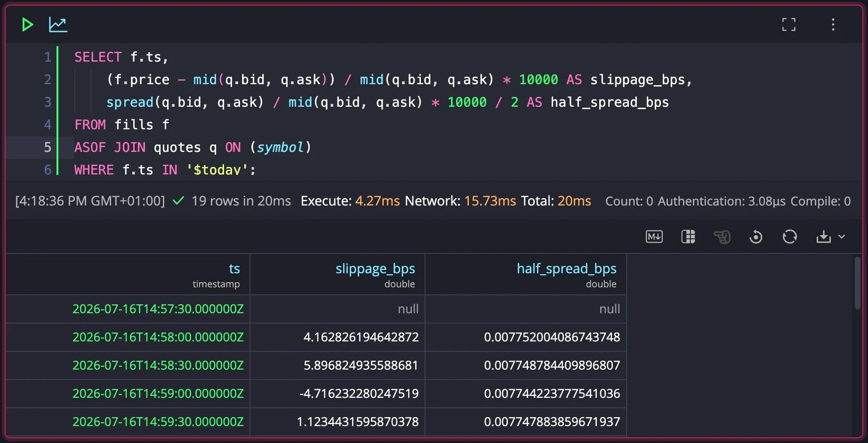Select the null half_spread_bps cell
The height and width of the screenshot is (443, 868).
(x=526, y=309)
